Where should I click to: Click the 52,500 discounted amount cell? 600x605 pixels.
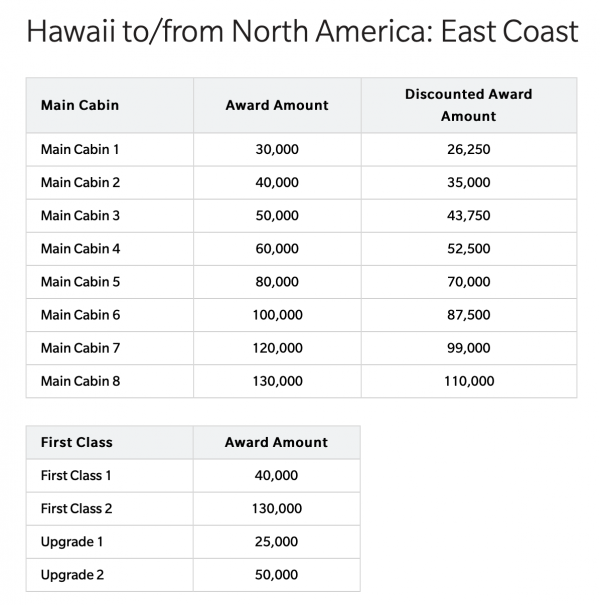point(468,249)
